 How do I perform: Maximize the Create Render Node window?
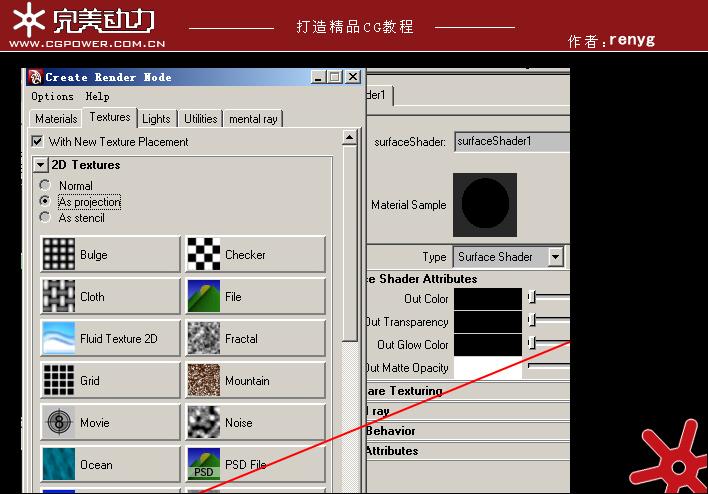[x=335, y=77]
